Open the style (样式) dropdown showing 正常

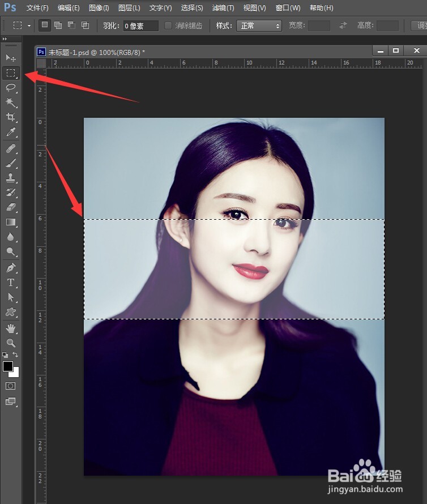(259, 25)
